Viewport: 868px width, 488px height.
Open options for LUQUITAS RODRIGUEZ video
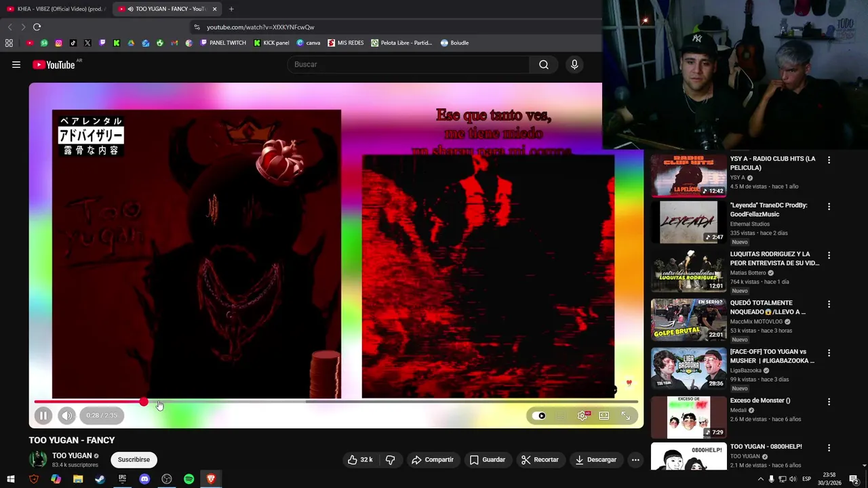[x=829, y=256]
